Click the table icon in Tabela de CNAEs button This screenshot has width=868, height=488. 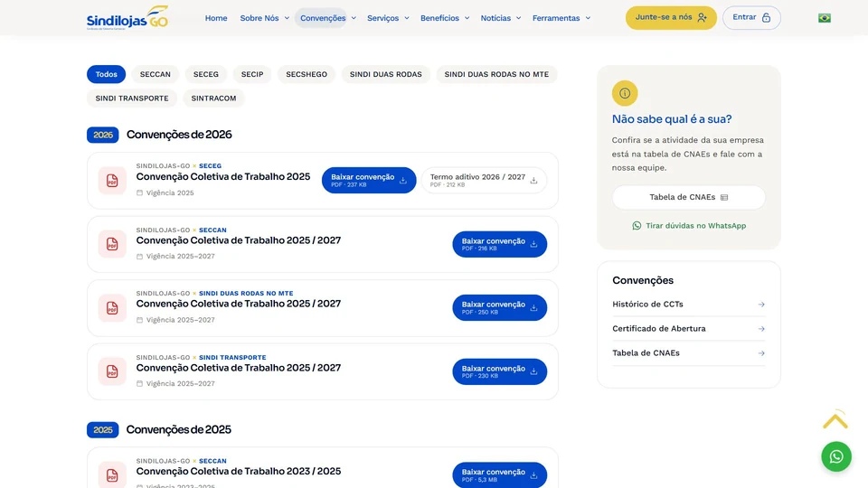coord(724,198)
